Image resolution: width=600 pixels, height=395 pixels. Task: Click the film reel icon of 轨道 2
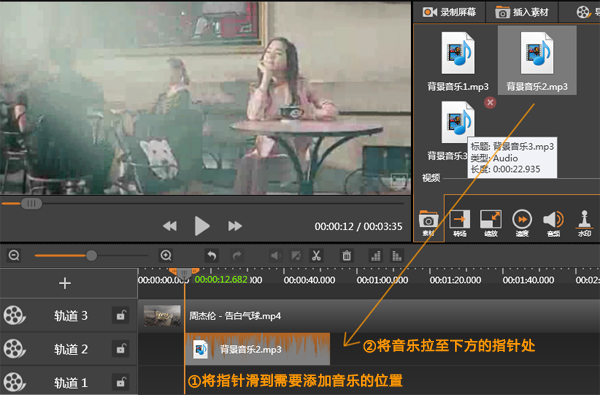pos(15,349)
